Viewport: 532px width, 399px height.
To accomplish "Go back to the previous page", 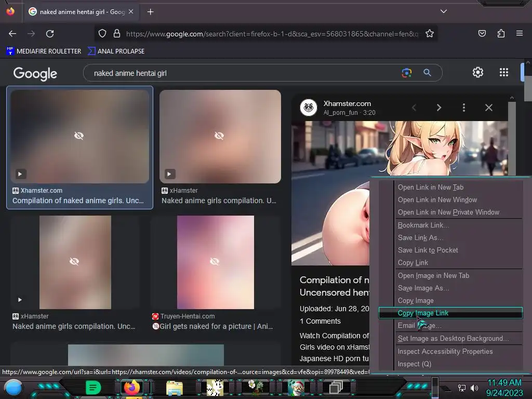I will [x=12, y=34].
